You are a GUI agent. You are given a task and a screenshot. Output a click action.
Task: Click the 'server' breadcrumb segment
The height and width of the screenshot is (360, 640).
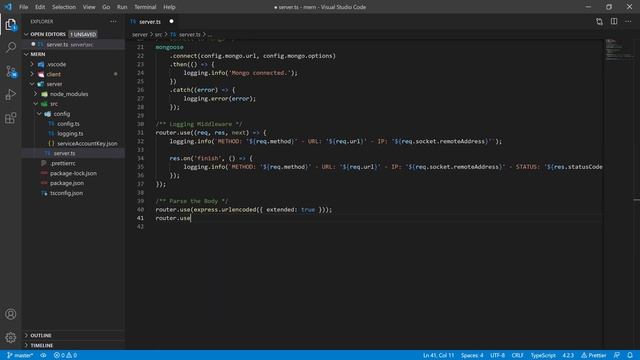(x=140, y=35)
